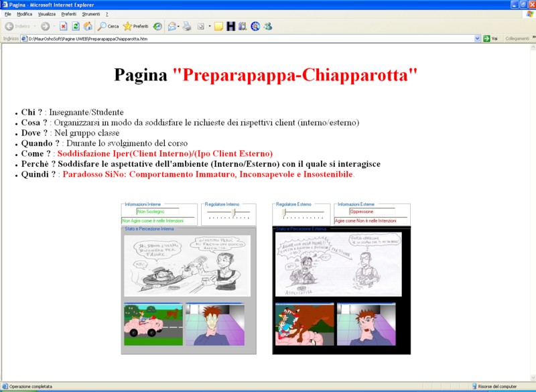536x392 pixels.
Task: Click the Forward navigation arrow icon
Action: coord(45,26)
